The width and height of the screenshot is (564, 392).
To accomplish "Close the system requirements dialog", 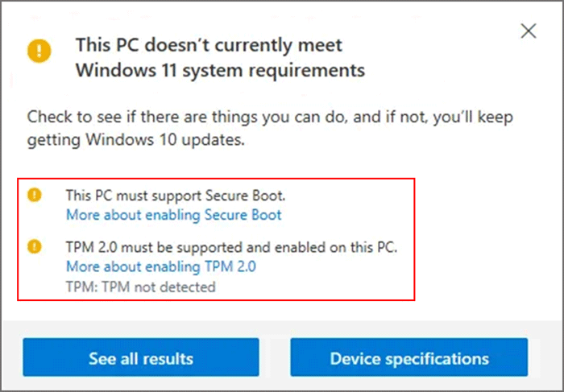I will 529,31.
